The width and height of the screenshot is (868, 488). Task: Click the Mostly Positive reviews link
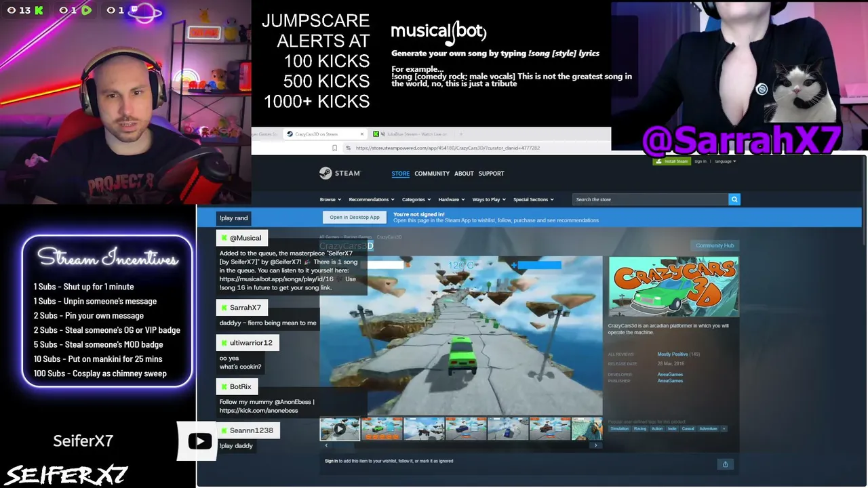(673, 354)
